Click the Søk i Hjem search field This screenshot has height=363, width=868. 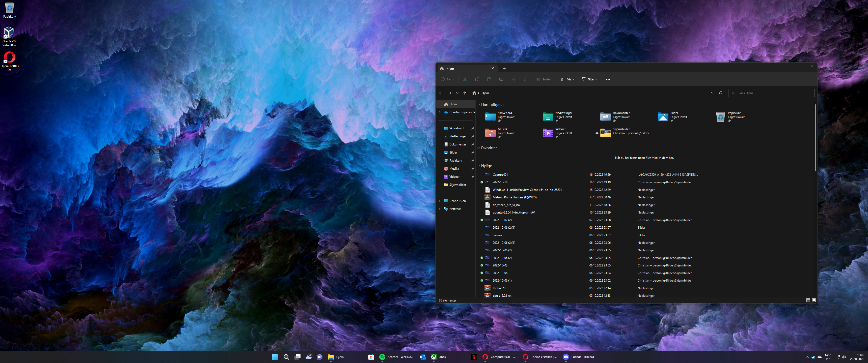tap(771, 93)
